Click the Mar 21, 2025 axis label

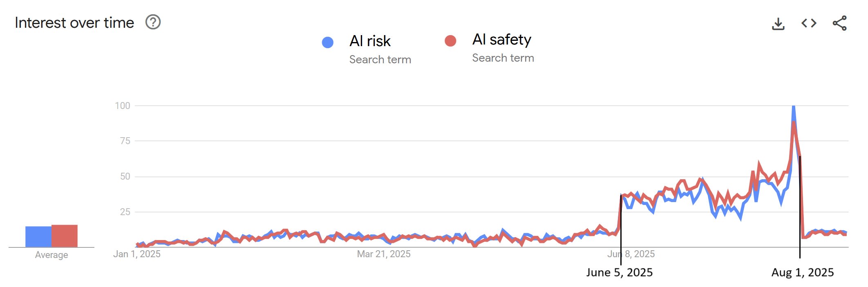[384, 254]
